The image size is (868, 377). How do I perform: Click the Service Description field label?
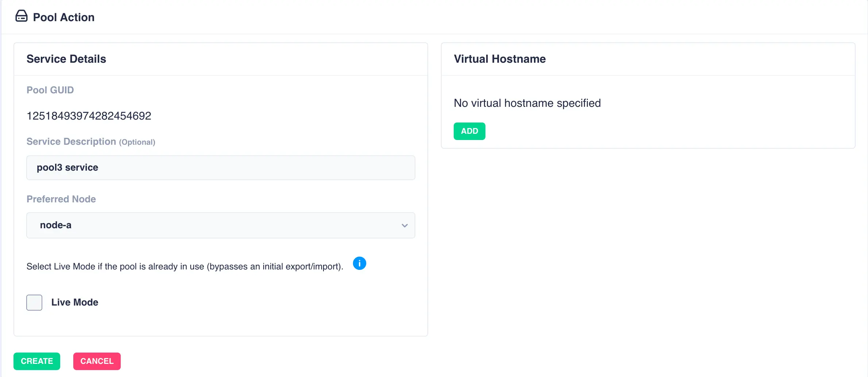71,141
